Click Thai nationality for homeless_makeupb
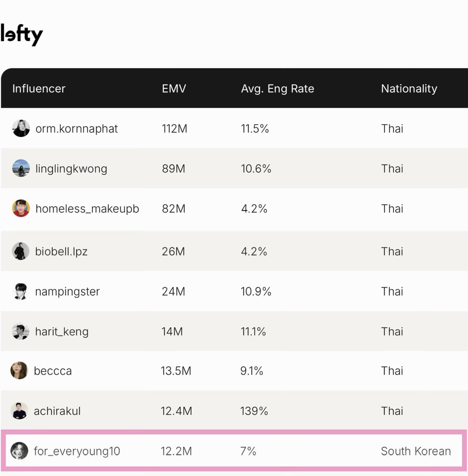468x476 pixels. pos(392,209)
